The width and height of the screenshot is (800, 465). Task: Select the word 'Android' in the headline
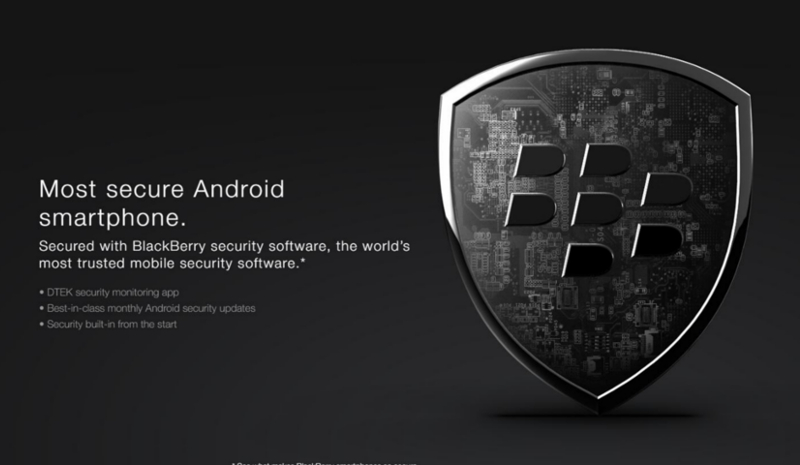pos(239,189)
